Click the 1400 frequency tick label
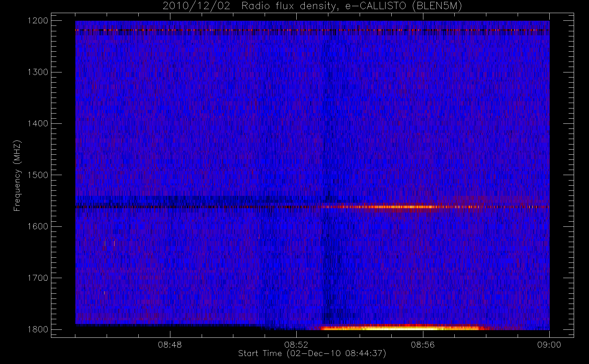 tap(38, 124)
